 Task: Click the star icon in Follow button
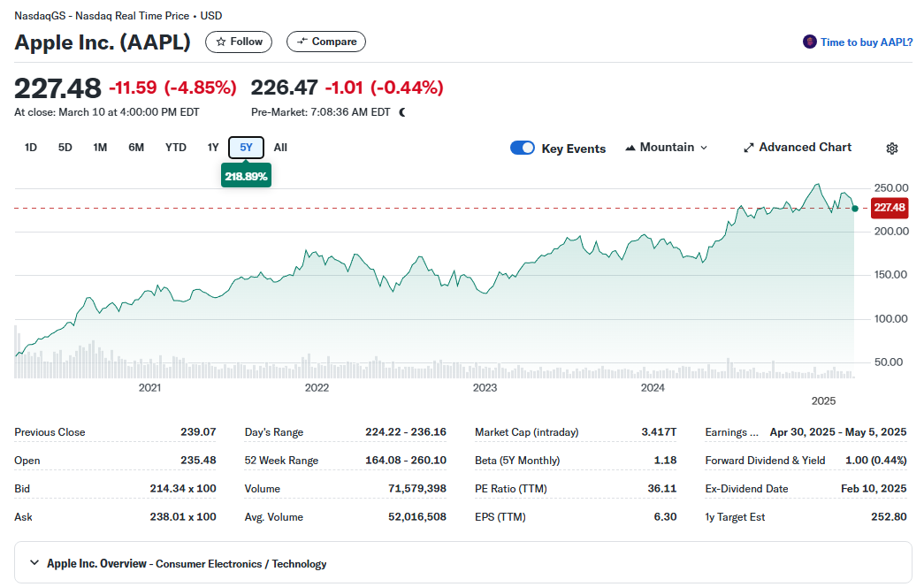221,42
